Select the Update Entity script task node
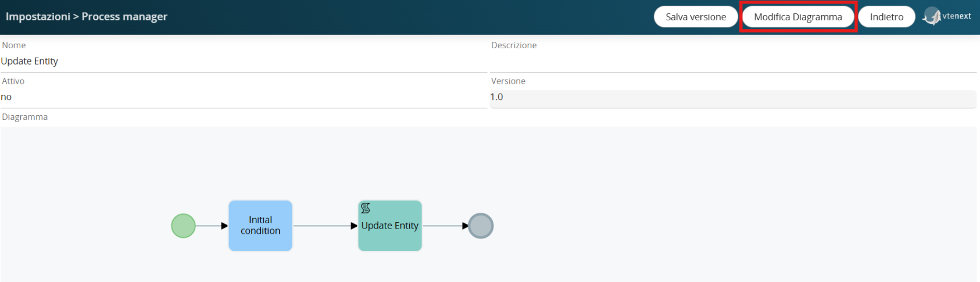The height and width of the screenshot is (282, 980). [x=390, y=226]
